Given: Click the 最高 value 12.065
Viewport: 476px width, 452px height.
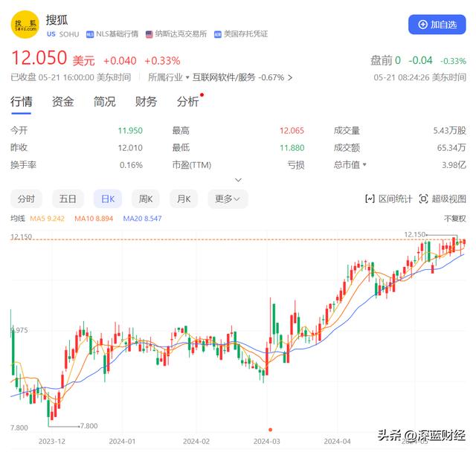Looking at the screenshot, I should (x=292, y=131).
